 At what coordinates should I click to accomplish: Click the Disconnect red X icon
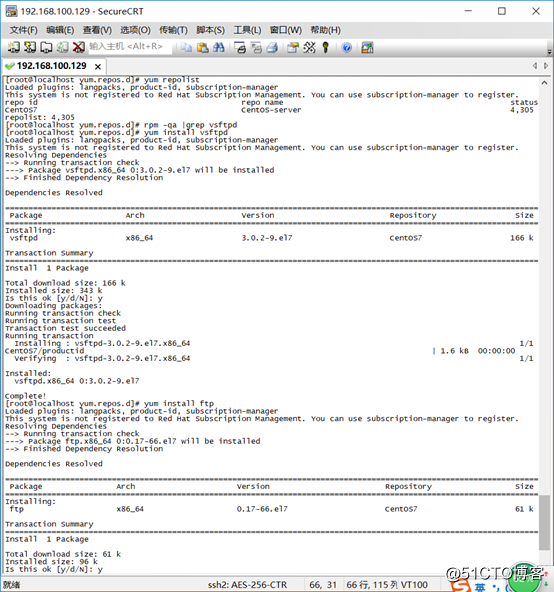coord(79,47)
